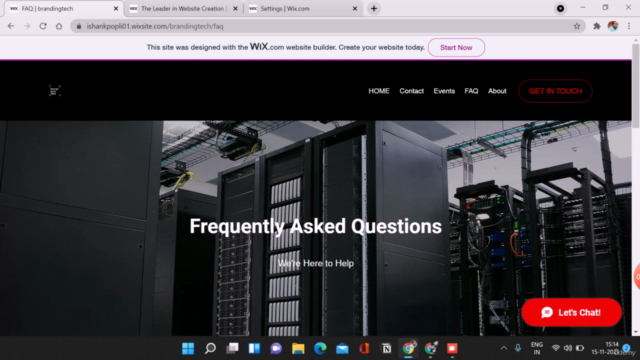The height and width of the screenshot is (360, 640).
Task: Click the We're Here to Help subtitle
Action: (316, 263)
